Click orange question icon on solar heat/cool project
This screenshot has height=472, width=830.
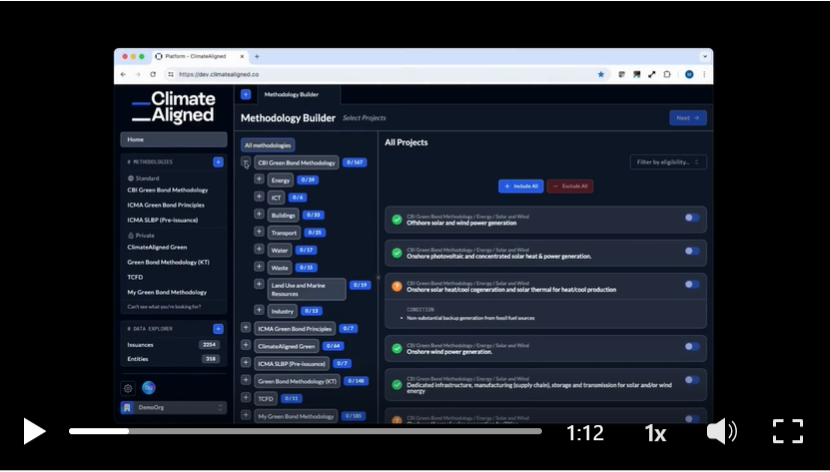pos(396,286)
